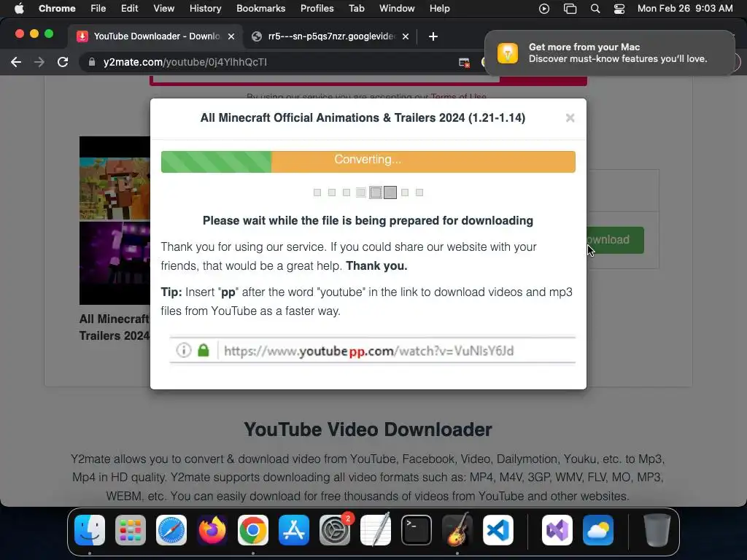Open the Profiles menu
This screenshot has width=747, height=560.
(317, 9)
